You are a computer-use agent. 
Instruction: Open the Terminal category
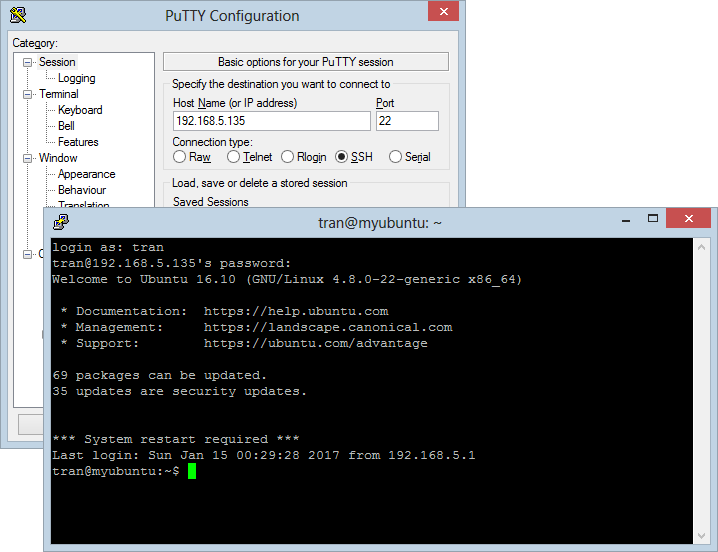(x=59, y=94)
